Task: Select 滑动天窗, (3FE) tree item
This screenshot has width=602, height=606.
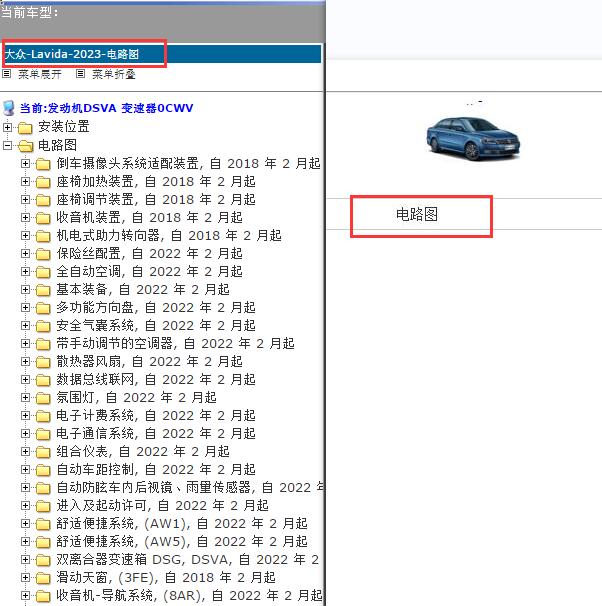Action: pos(166,577)
